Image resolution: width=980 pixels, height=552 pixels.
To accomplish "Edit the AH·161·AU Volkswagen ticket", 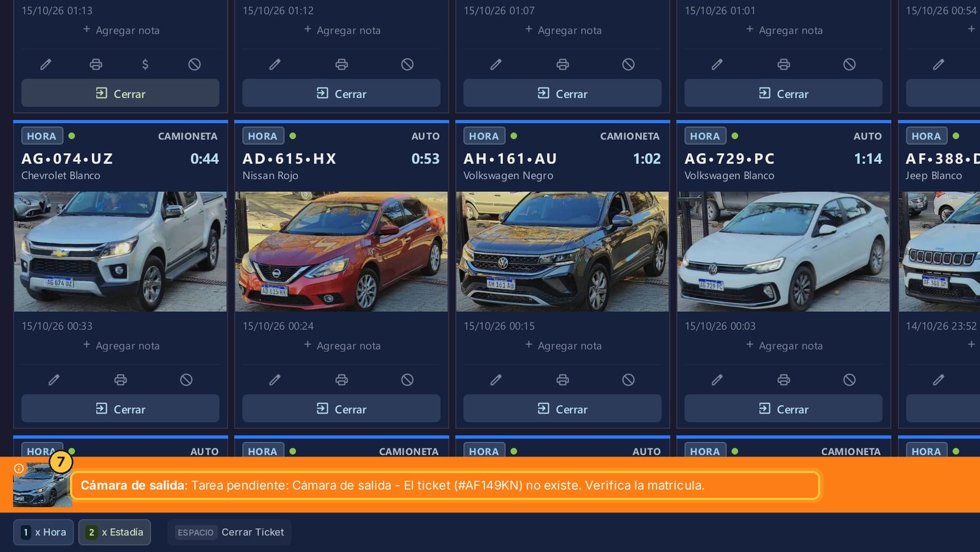I will coord(496,380).
